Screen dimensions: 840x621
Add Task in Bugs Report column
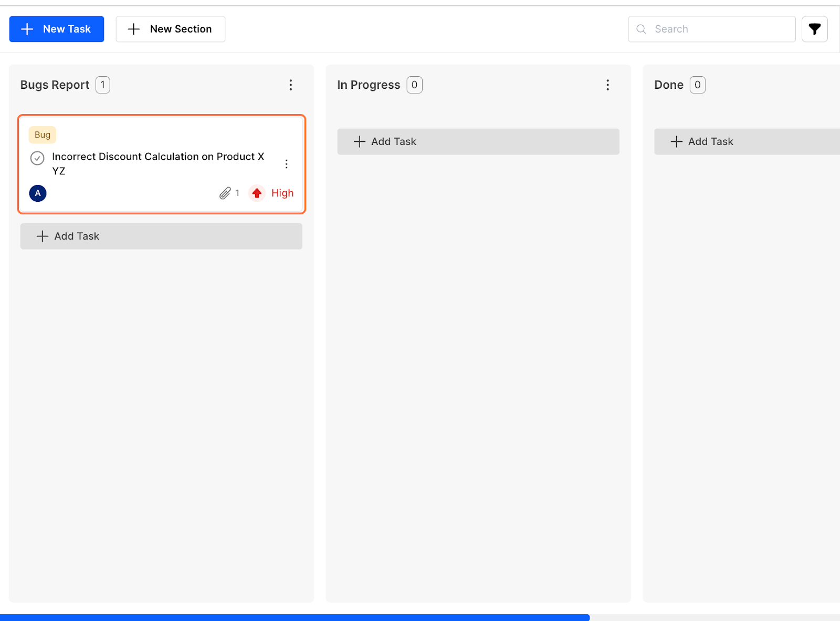161,236
